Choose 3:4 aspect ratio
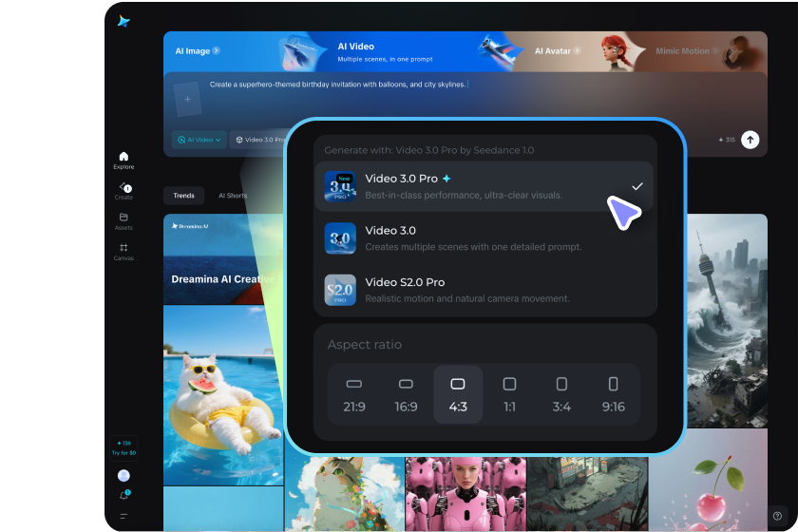 tap(561, 394)
